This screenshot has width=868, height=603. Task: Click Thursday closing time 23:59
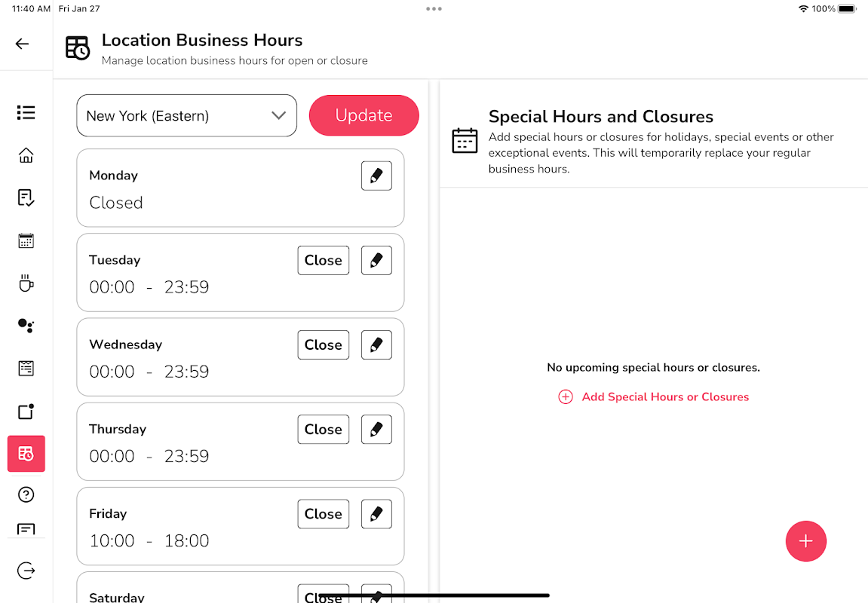pyautogui.click(x=186, y=457)
